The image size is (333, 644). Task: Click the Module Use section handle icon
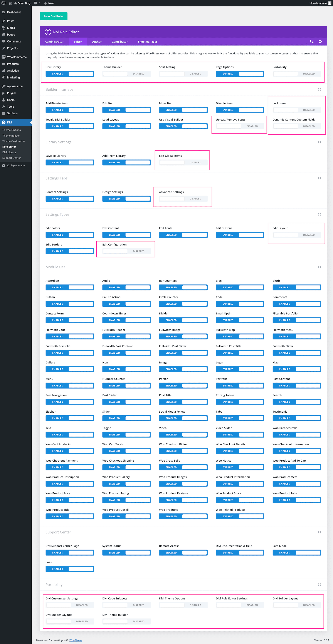[319, 267]
